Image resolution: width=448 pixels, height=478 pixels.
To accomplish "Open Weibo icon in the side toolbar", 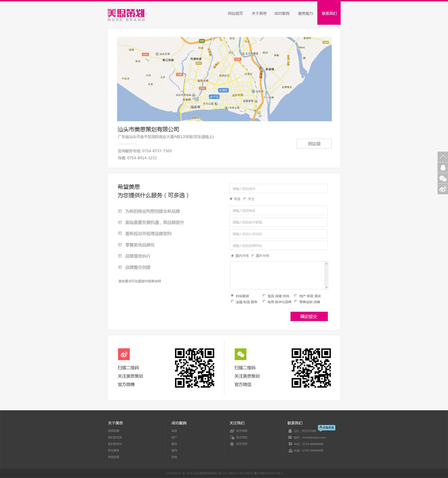I will click(443, 189).
